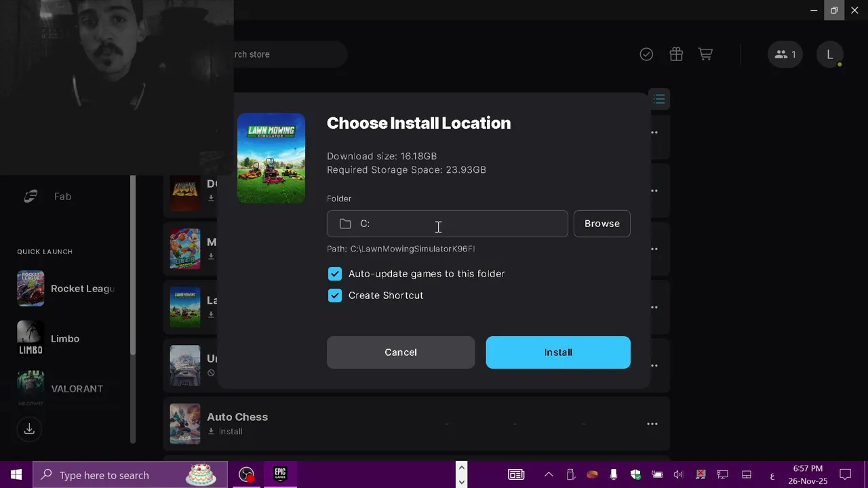Click the input language indicator

772,475
